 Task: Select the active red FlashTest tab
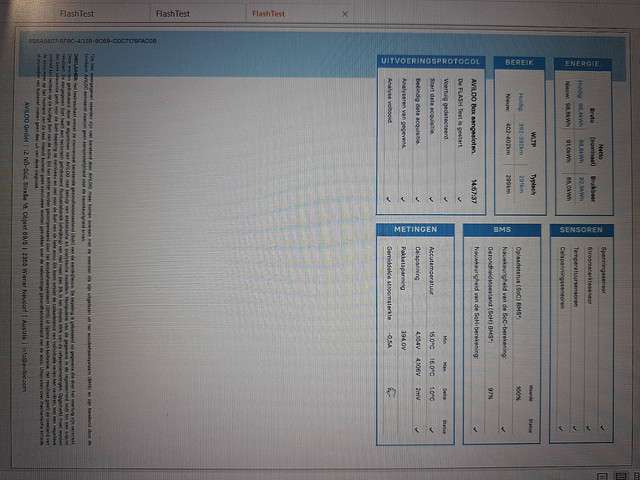(x=268, y=14)
